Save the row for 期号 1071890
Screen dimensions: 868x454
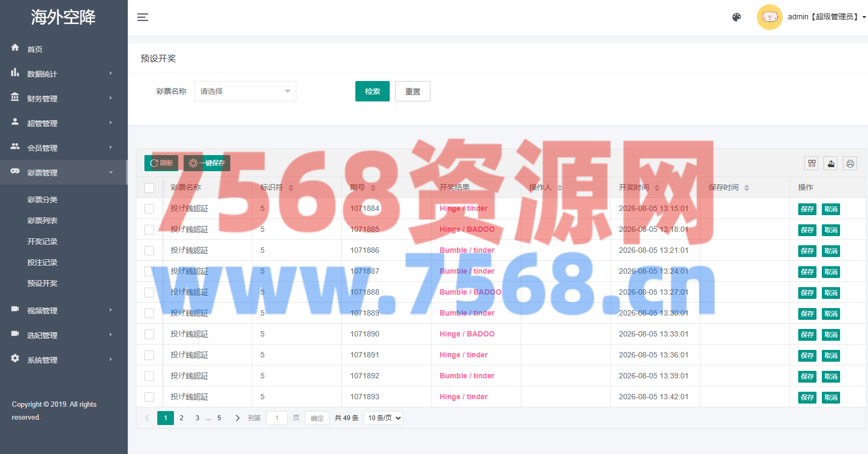[x=807, y=335]
